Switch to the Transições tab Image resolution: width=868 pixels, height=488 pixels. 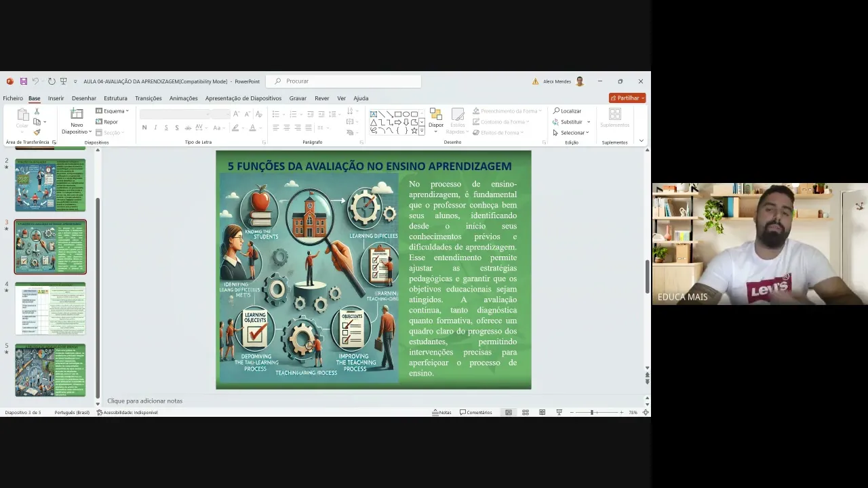149,98
